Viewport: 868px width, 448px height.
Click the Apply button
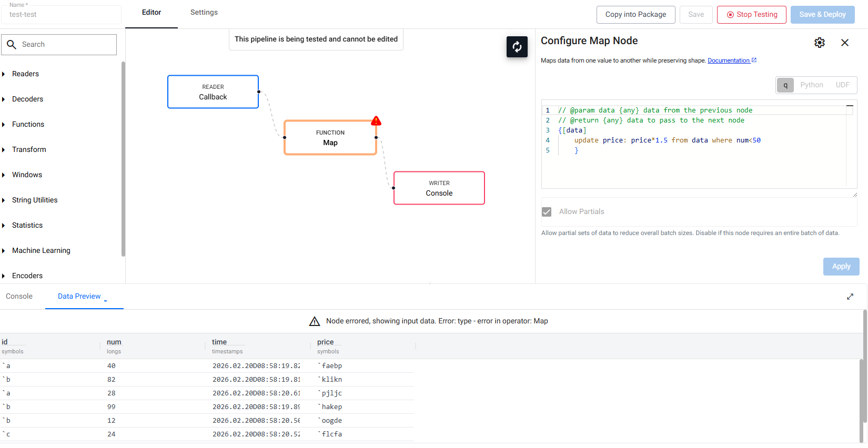(x=841, y=267)
